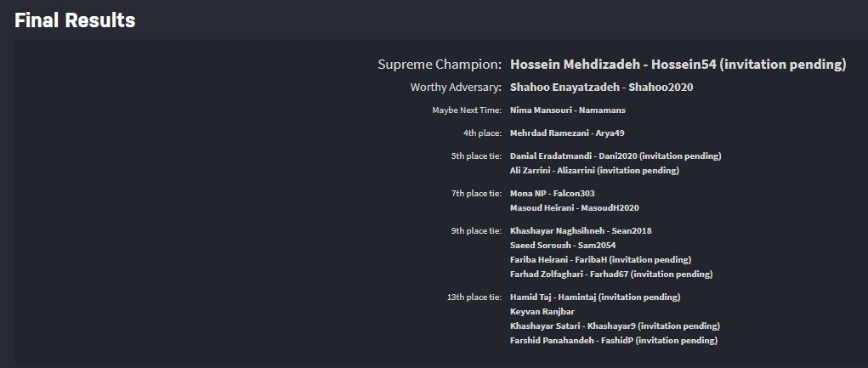868x368 pixels.
Task: Click Saeed Soroush - Sam2054 participant
Action: [562, 245]
